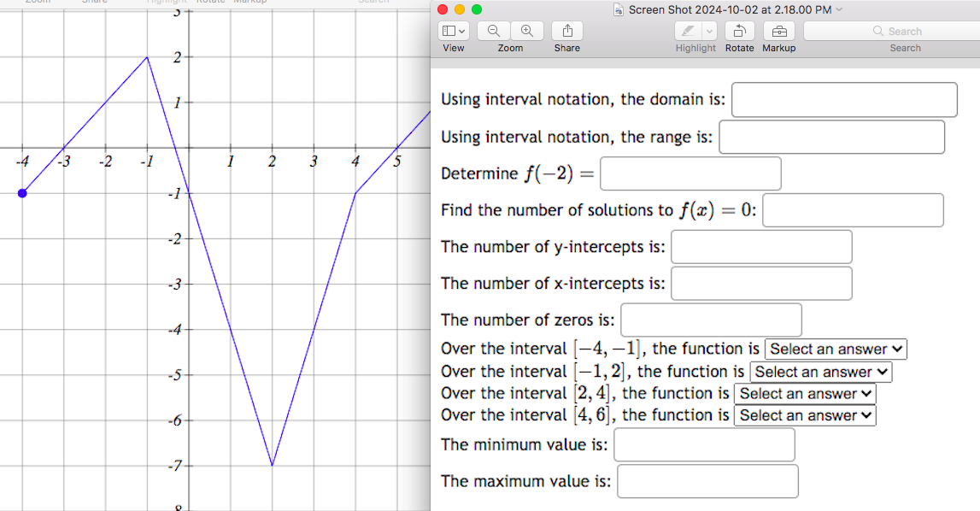Open Share options using the Share icon
The height and width of the screenshot is (511, 980).
click(566, 29)
